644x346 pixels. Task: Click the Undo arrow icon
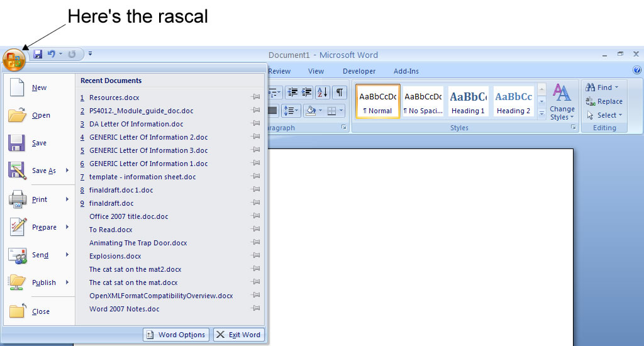52,54
